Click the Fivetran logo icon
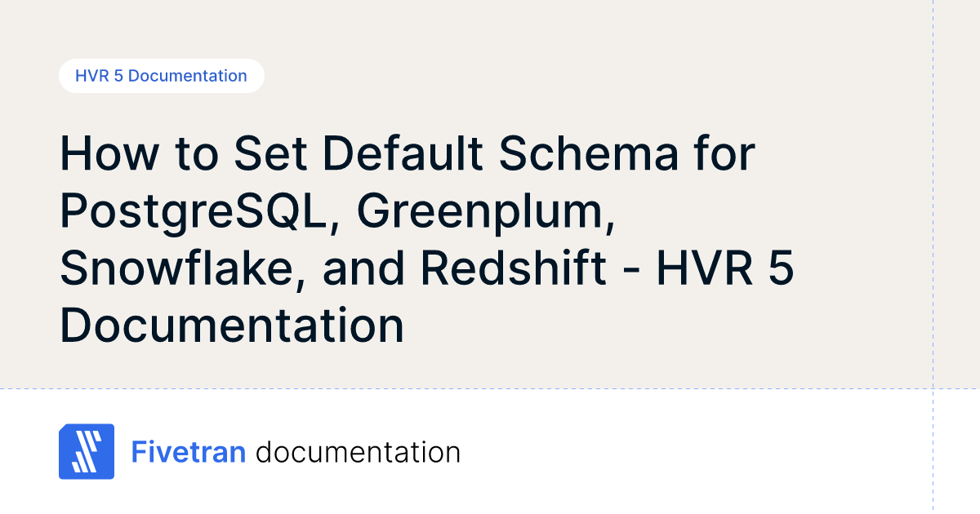Image resolution: width=980 pixels, height=514 pixels. [x=86, y=451]
